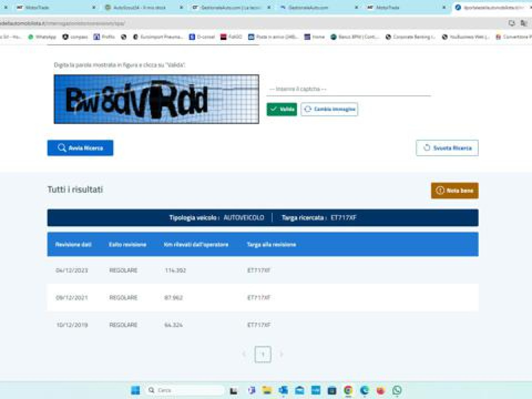Image resolution: width=532 pixels, height=399 pixels.
Task: Select page 1 in pagination
Action: (x=263, y=354)
